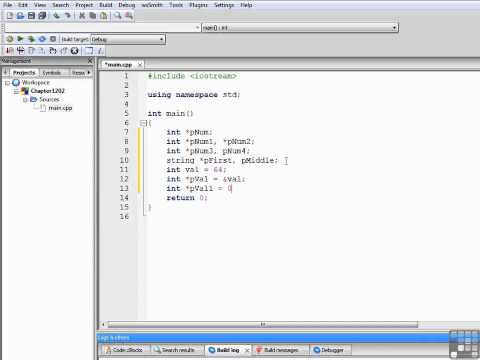
Task: Click the blue Rebuild icon
Action: [x=42, y=39]
